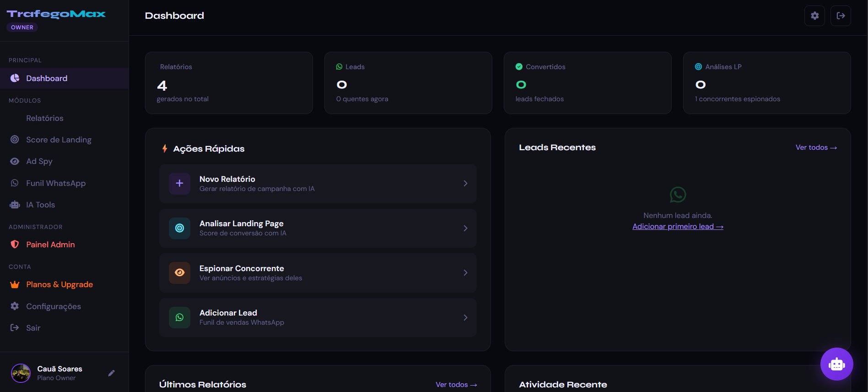Go to Planos & Upgrade
Screen dimensions: 868x392
(x=64, y=284)
